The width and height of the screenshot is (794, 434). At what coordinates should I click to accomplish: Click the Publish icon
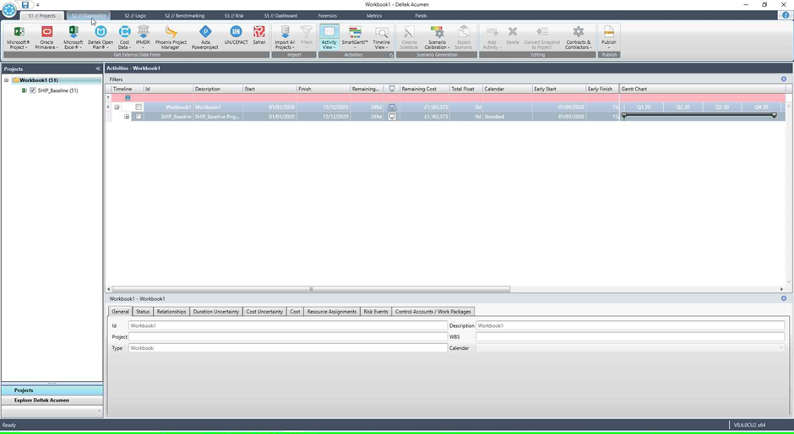[609, 37]
